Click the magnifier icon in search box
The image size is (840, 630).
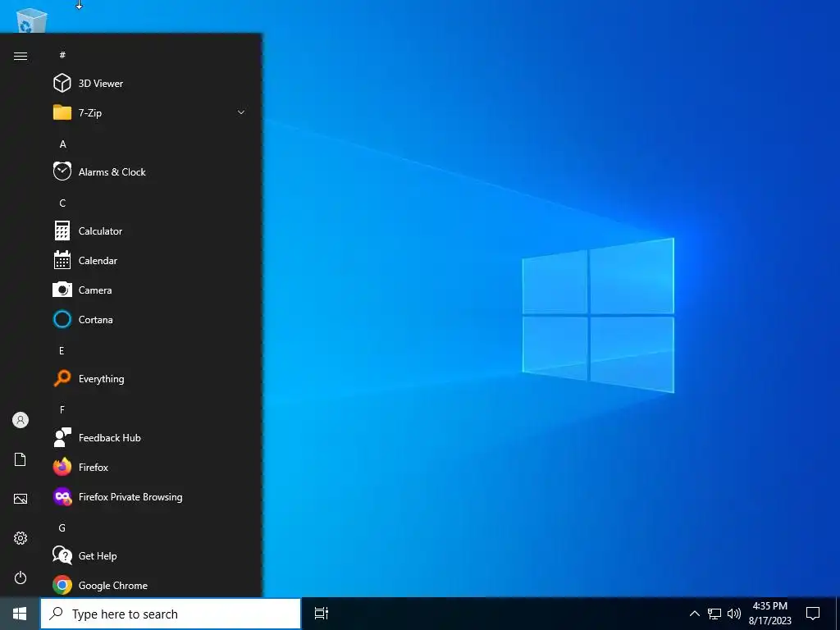point(57,614)
